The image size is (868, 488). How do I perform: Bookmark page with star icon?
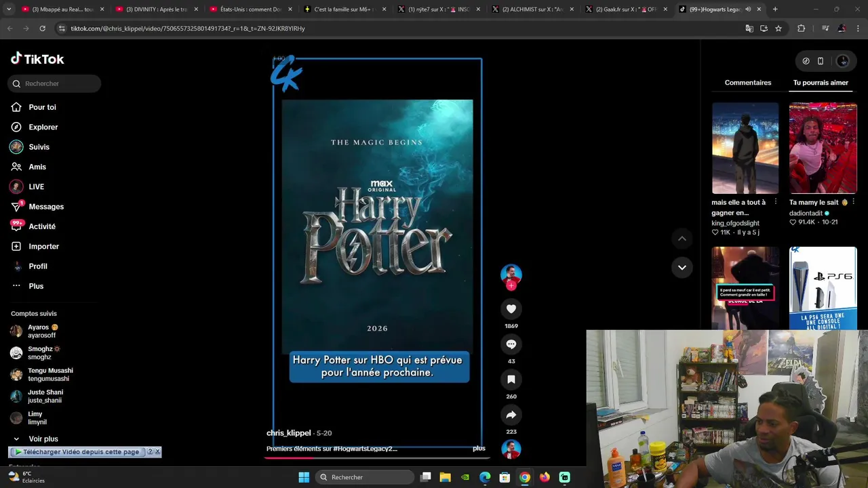tap(778, 28)
